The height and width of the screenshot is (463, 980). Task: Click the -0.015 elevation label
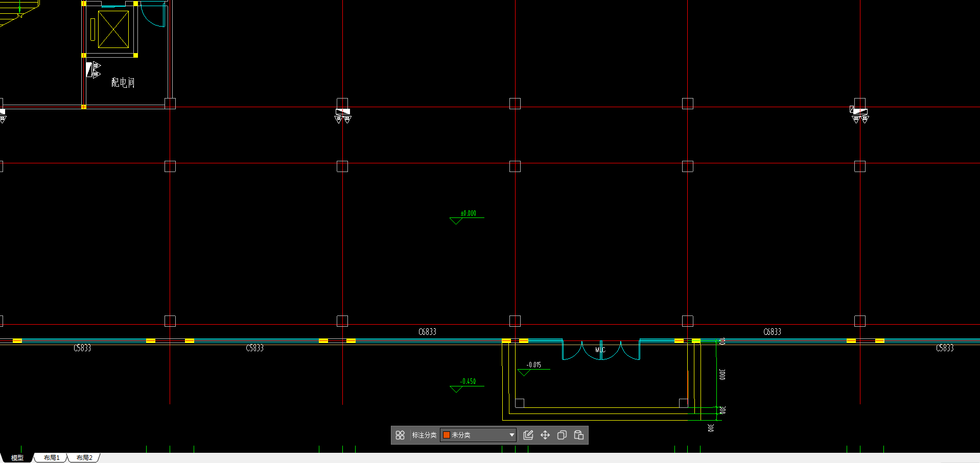[x=534, y=365]
